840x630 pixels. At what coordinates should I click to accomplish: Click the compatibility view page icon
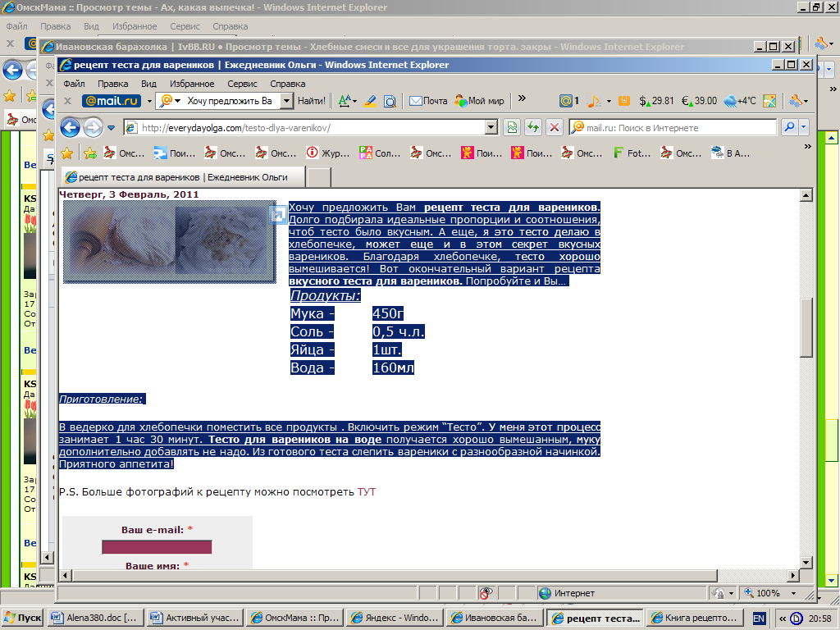click(x=512, y=127)
